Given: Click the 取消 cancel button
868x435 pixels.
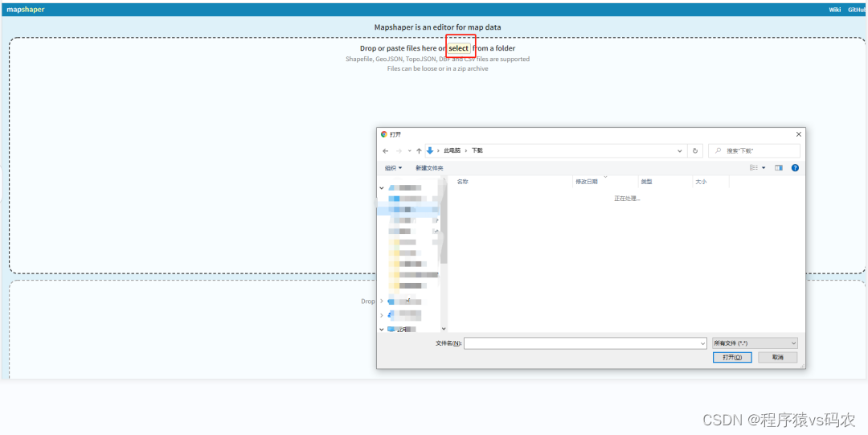Looking at the screenshot, I should click(x=778, y=358).
